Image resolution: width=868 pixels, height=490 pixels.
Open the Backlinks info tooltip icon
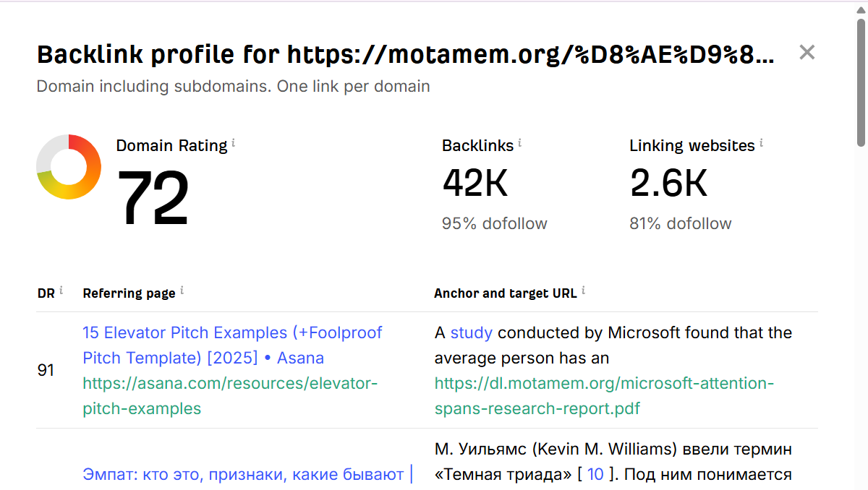point(519,143)
